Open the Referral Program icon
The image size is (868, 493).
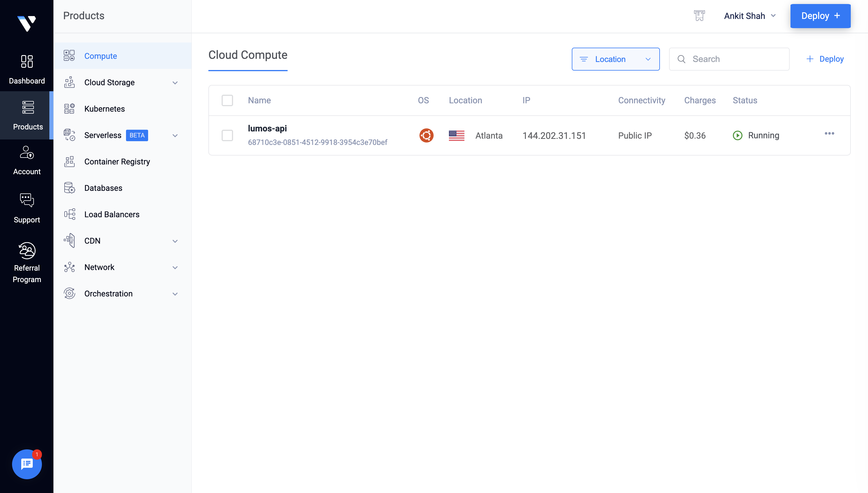point(27,251)
